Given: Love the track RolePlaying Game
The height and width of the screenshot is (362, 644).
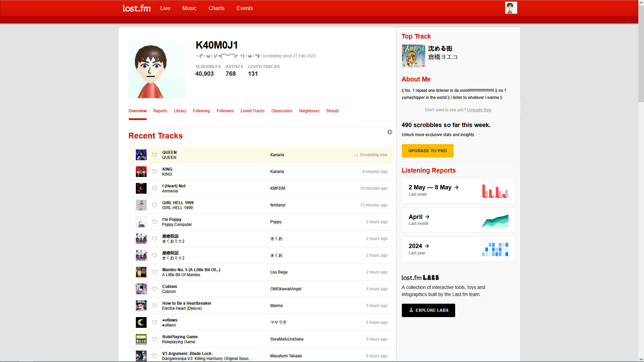Looking at the screenshot, I should [155, 339].
